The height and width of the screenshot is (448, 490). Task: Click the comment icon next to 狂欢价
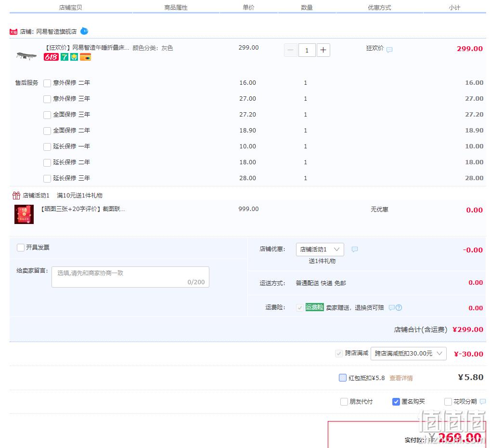(x=389, y=50)
